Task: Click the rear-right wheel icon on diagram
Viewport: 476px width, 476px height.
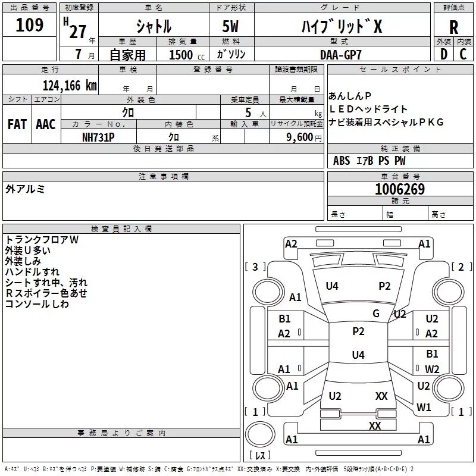Action: point(449,388)
